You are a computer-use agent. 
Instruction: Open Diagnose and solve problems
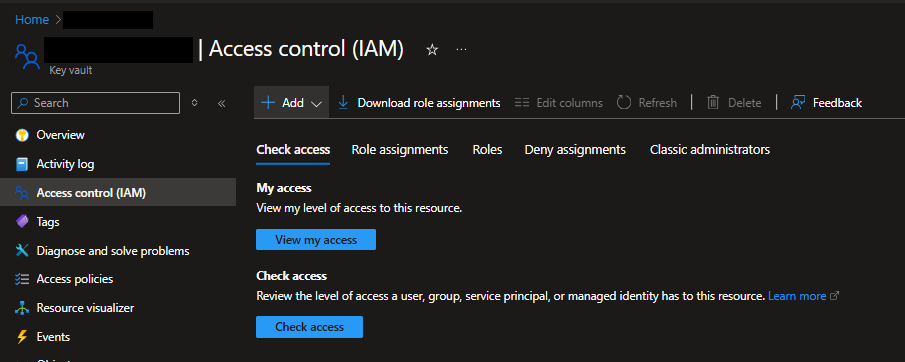coord(113,251)
